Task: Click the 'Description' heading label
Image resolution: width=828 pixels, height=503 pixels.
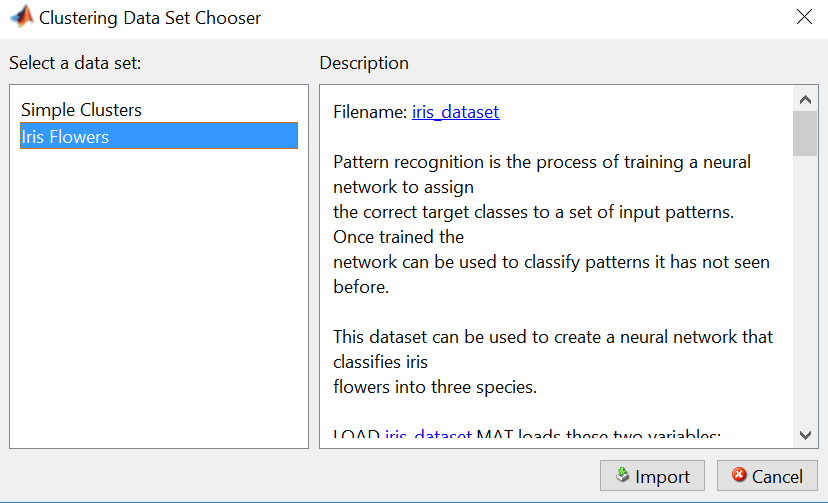Action: click(364, 63)
